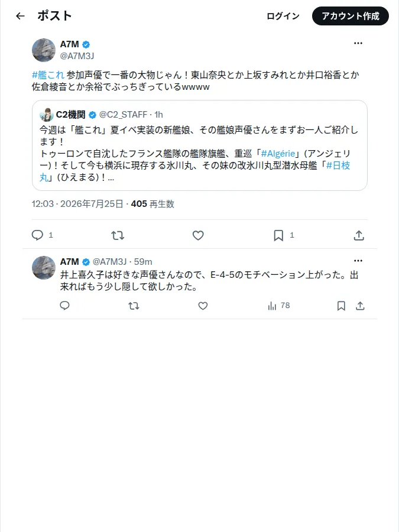Repost the main post via retweet icon
Image resolution: width=399 pixels, height=532 pixels.
pyautogui.click(x=118, y=235)
